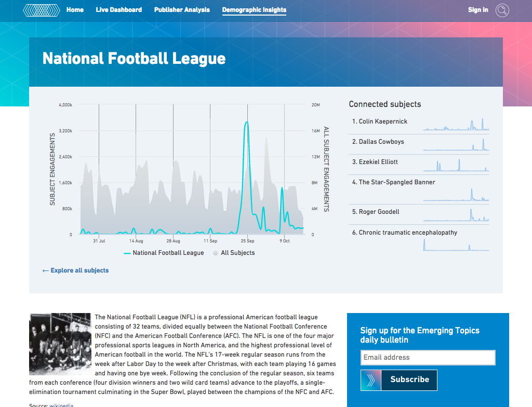Click the 4,000k y-axis value
The height and width of the screenshot is (407, 532).
click(65, 105)
